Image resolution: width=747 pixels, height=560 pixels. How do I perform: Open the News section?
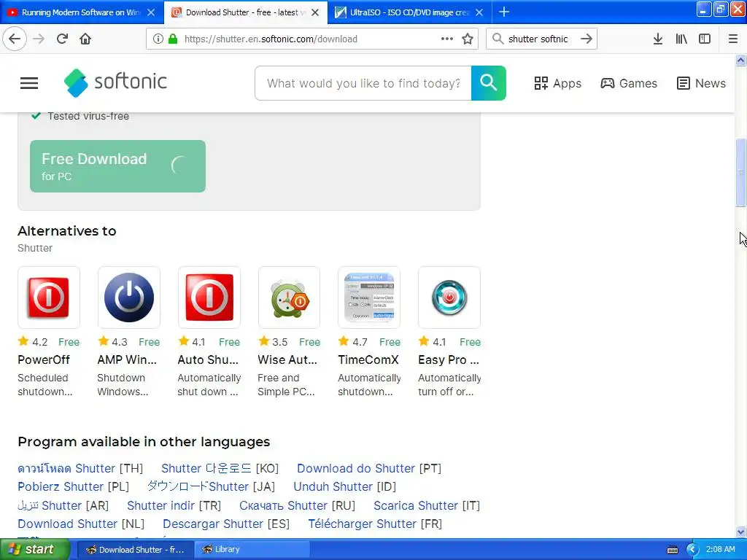coord(701,83)
